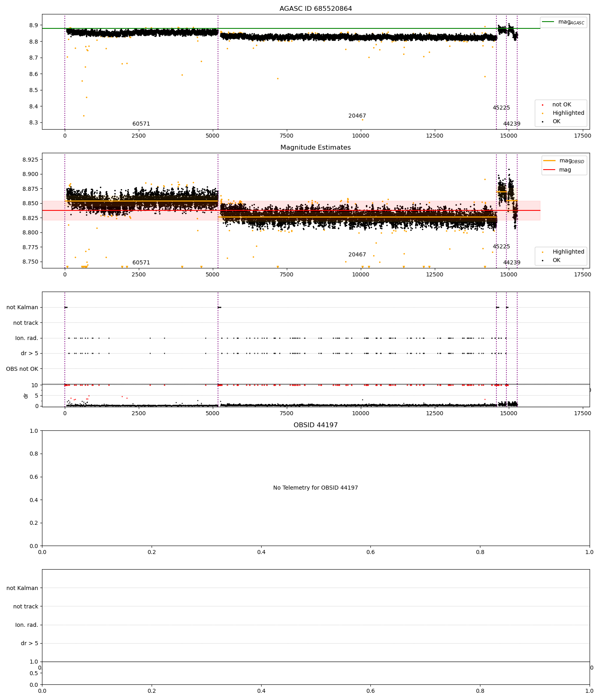The width and height of the screenshot is (600, 700).
Task: Click the OBSID label "44239" in the top plot
Action: (512, 124)
